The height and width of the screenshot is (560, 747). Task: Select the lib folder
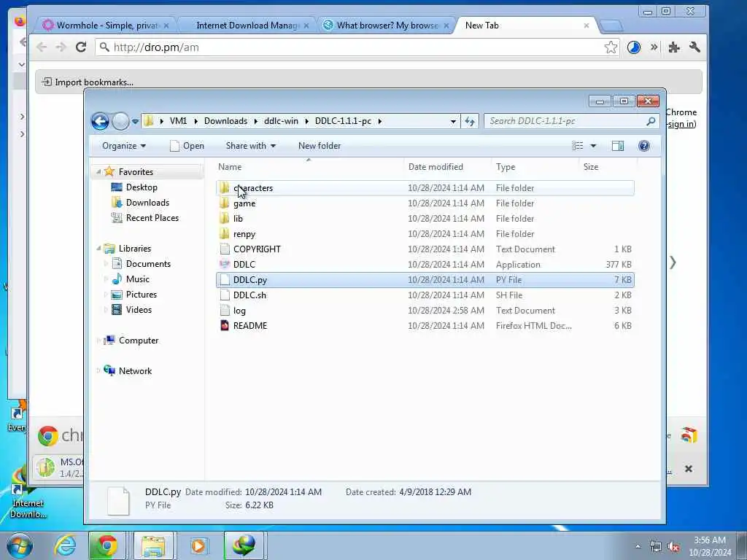pos(425,219)
